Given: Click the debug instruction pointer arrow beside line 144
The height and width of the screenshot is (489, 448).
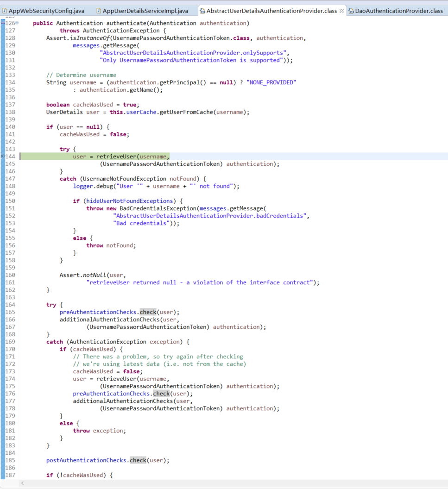Looking at the screenshot, I should [x=3, y=156].
